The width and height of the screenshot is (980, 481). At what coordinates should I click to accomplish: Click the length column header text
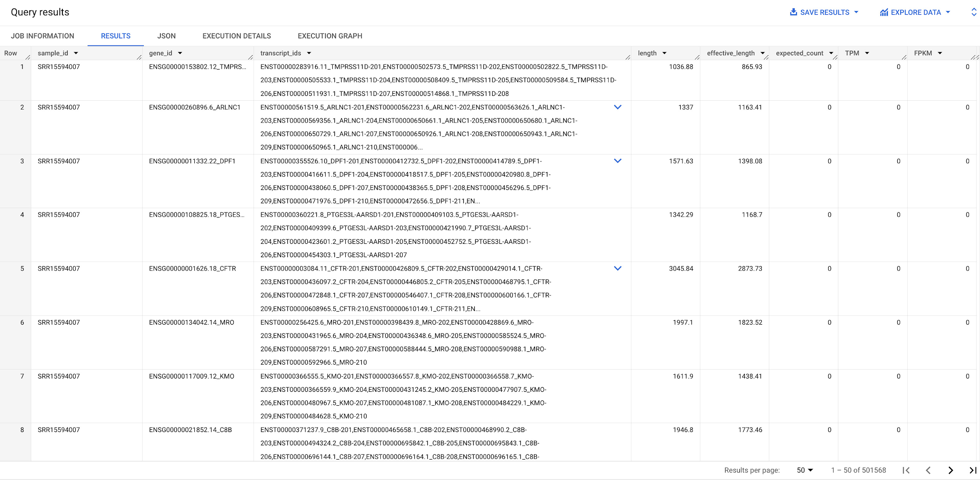pos(647,53)
